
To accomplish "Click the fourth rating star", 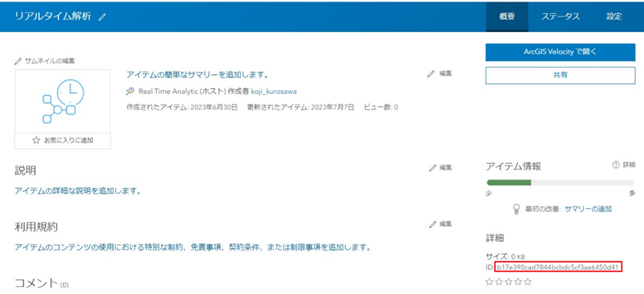I will coord(518,282).
